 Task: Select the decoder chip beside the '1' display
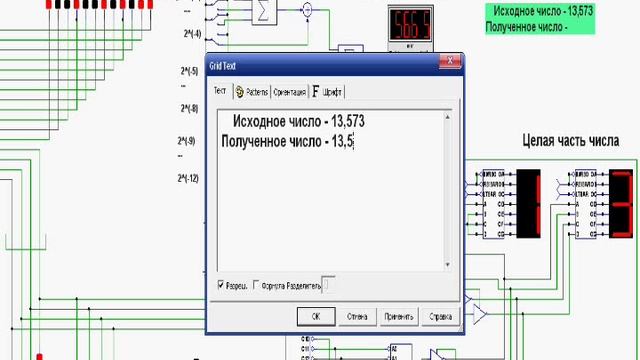(x=493, y=204)
